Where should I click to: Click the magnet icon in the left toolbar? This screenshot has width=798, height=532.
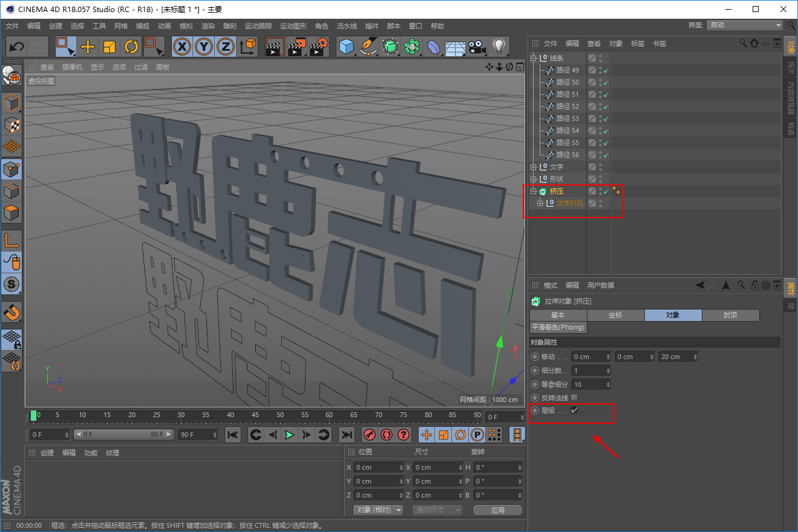pos(12,312)
